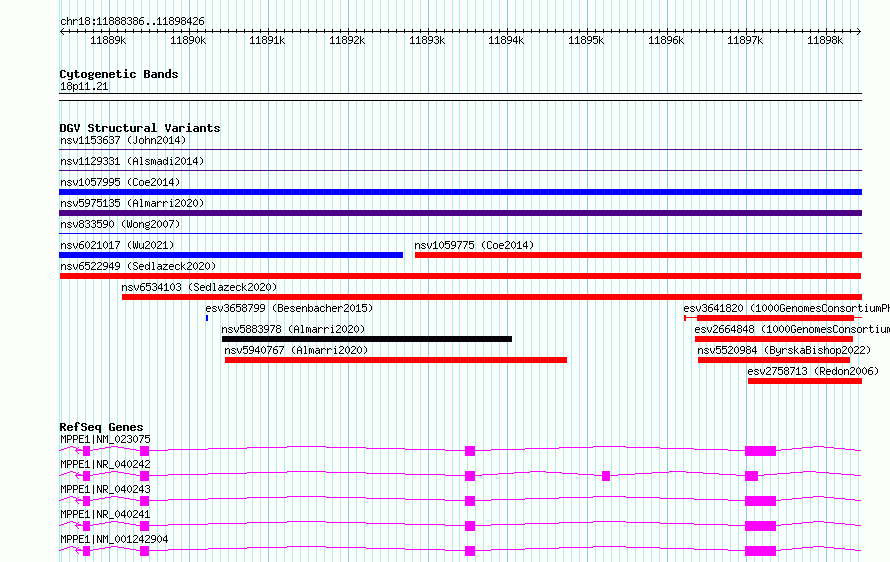Select the nsv6522949 (Sedlazeck2020) label
The height and width of the screenshot is (562, 890).
pyautogui.click(x=138, y=266)
